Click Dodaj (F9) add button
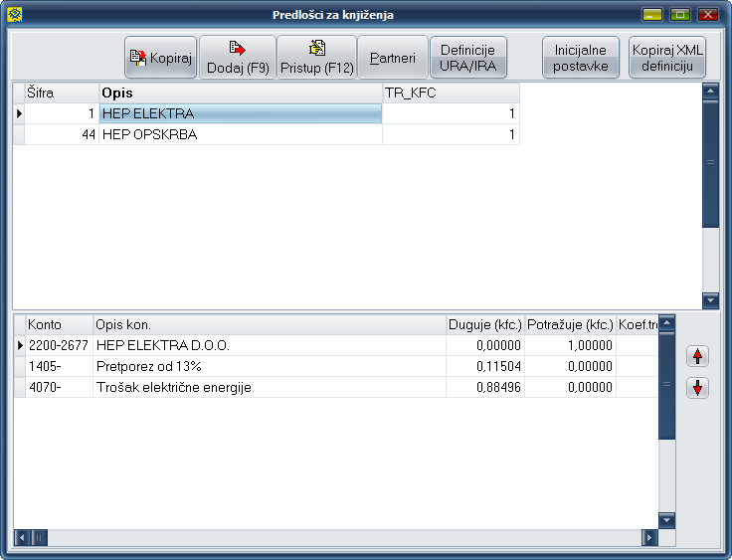Image resolution: width=732 pixels, height=560 pixels. [x=238, y=58]
